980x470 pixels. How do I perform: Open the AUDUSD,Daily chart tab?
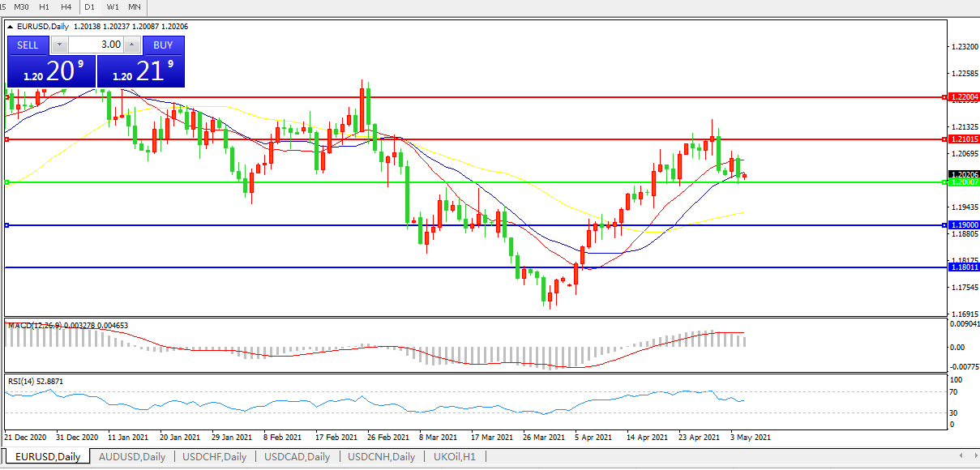[131, 457]
